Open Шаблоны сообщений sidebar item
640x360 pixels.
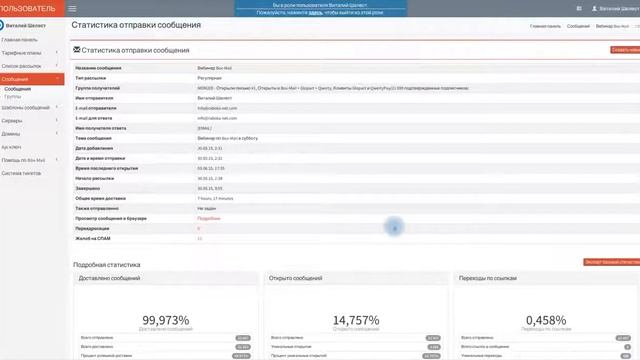pos(25,108)
